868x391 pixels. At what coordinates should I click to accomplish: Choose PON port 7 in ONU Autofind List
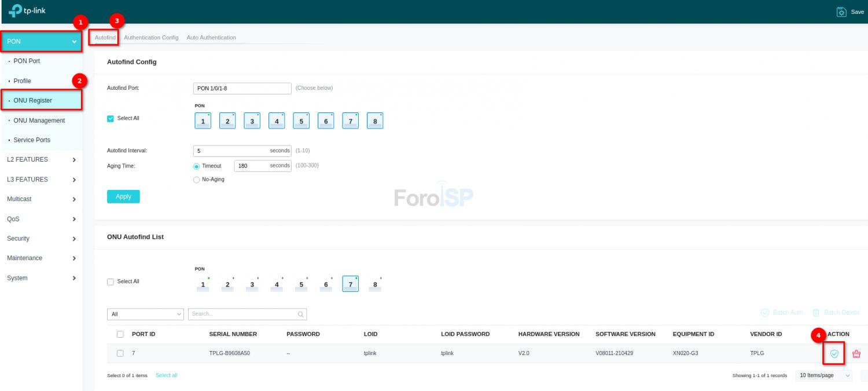pos(350,284)
